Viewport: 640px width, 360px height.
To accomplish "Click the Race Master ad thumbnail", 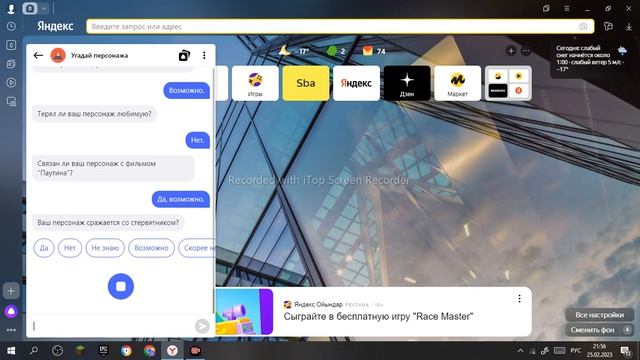I will coord(244,312).
